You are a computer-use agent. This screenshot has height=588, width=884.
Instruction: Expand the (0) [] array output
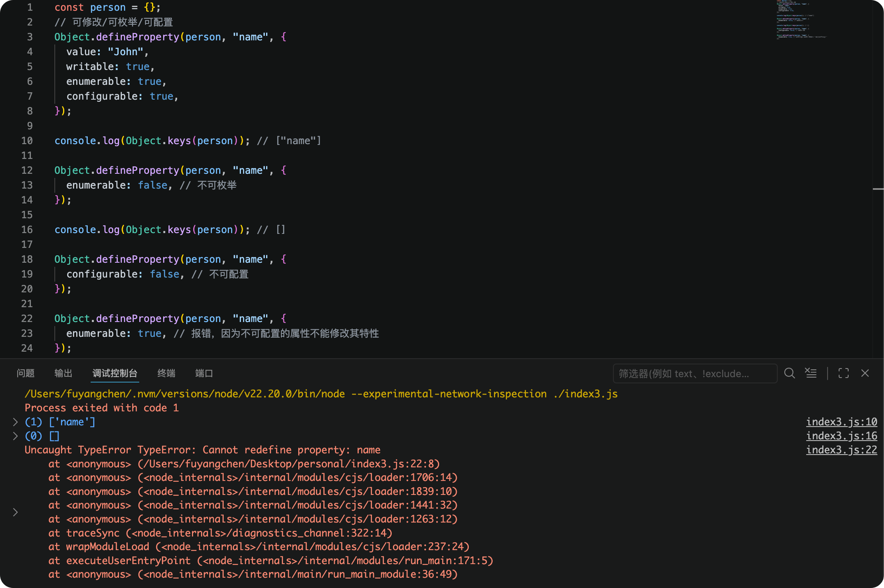coord(15,436)
